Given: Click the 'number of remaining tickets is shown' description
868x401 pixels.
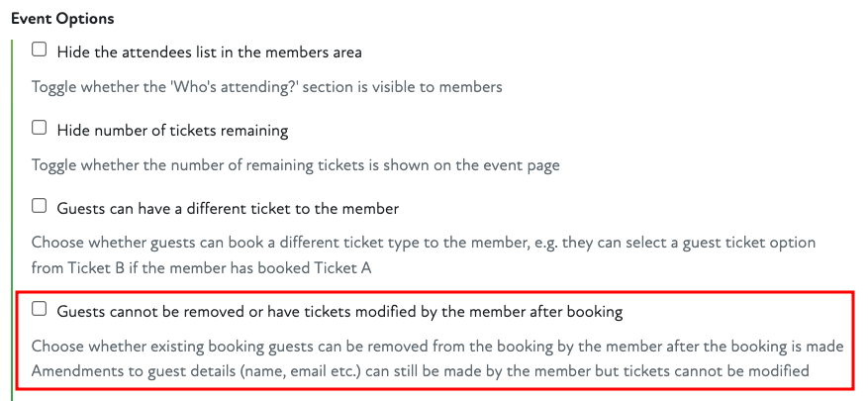Looking at the screenshot, I should 295,164.
